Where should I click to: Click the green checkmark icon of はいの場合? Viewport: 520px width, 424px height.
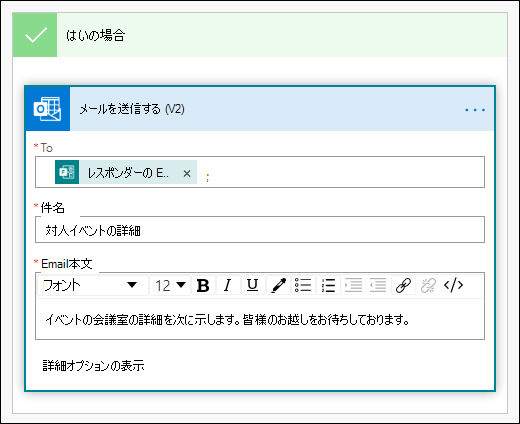[x=35, y=35]
